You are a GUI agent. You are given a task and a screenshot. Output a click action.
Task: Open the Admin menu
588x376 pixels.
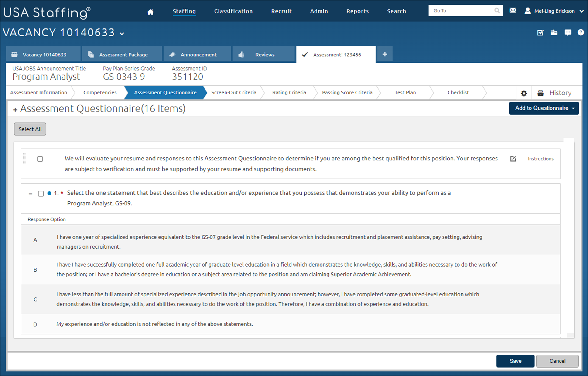(319, 11)
